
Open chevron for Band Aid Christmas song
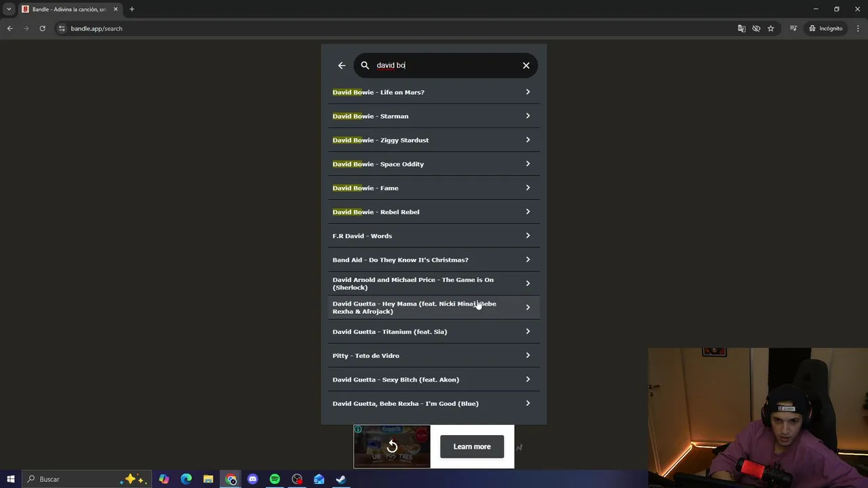[x=528, y=260]
